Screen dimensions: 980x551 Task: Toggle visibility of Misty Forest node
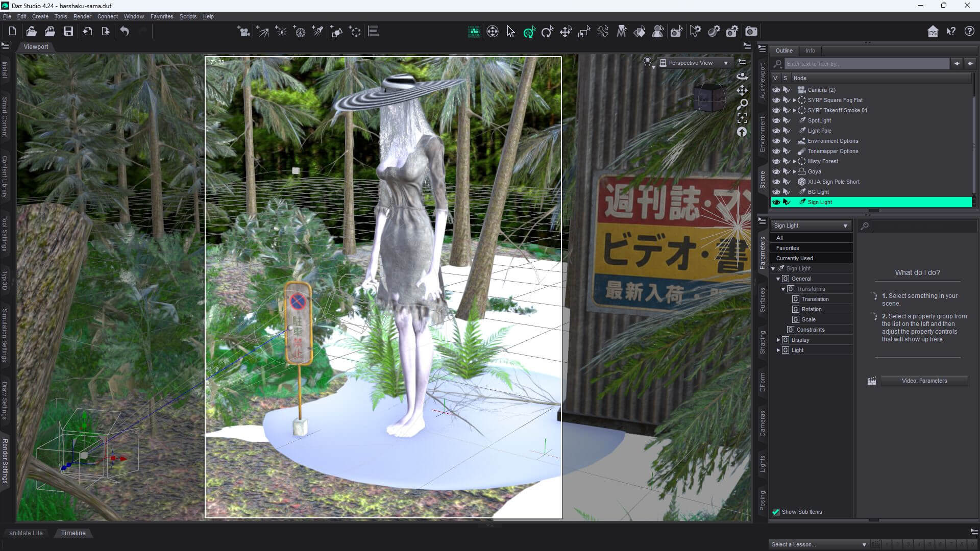[776, 161]
